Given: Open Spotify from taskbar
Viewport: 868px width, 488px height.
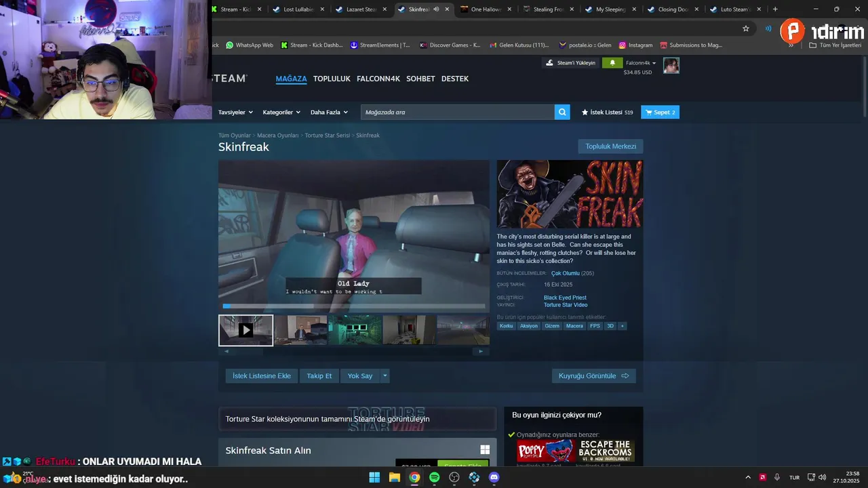Looking at the screenshot, I should point(435,477).
